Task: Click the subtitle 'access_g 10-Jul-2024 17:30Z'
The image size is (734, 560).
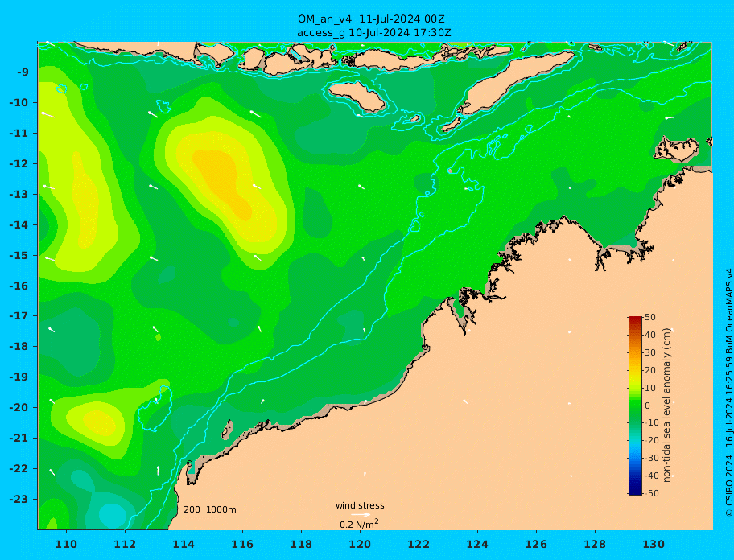Action: (x=374, y=33)
